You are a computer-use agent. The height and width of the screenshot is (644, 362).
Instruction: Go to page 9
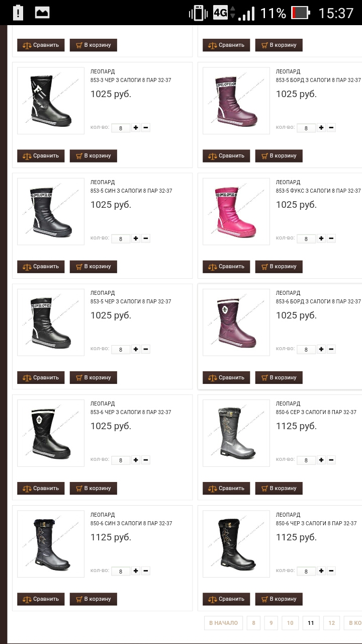tap(270, 623)
